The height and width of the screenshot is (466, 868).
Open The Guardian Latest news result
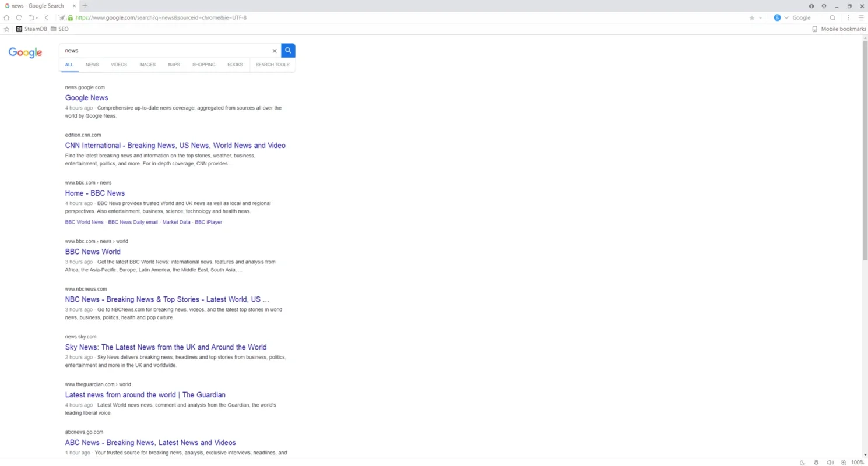click(x=145, y=395)
